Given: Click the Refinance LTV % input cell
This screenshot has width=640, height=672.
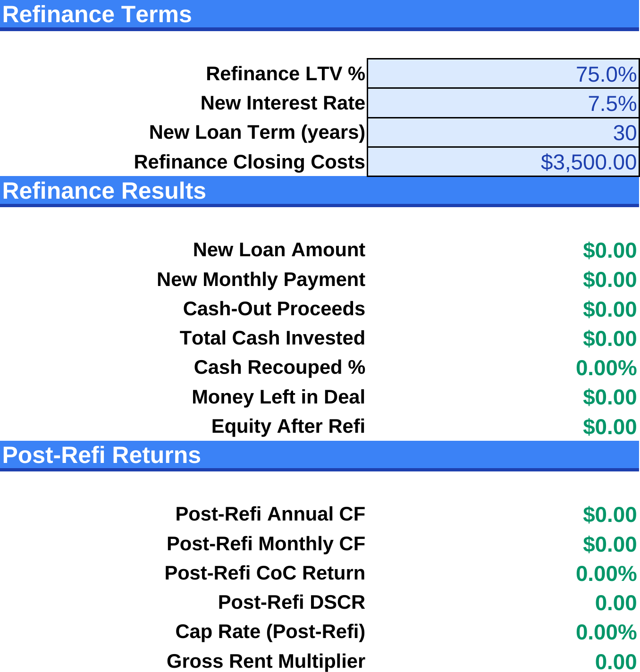Looking at the screenshot, I should pyautogui.click(x=503, y=74).
